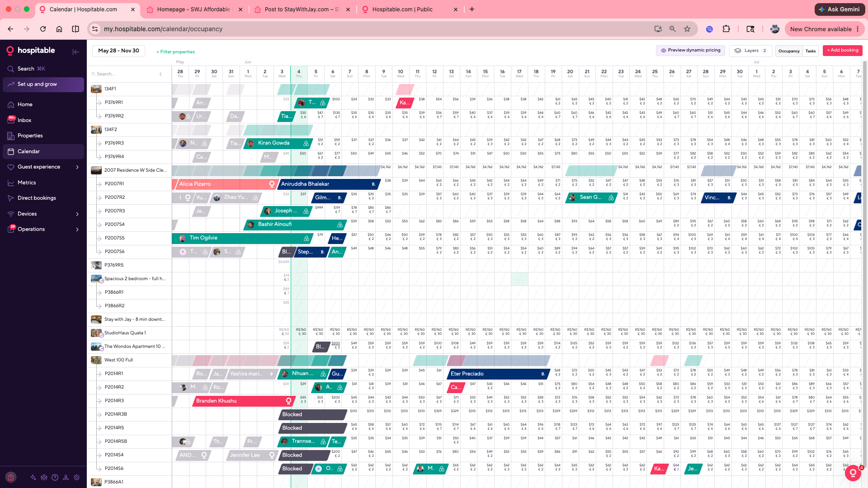Collapse the Hospitable sidebar arrow icon
Viewport: 868px width, 488px height.
click(75, 52)
